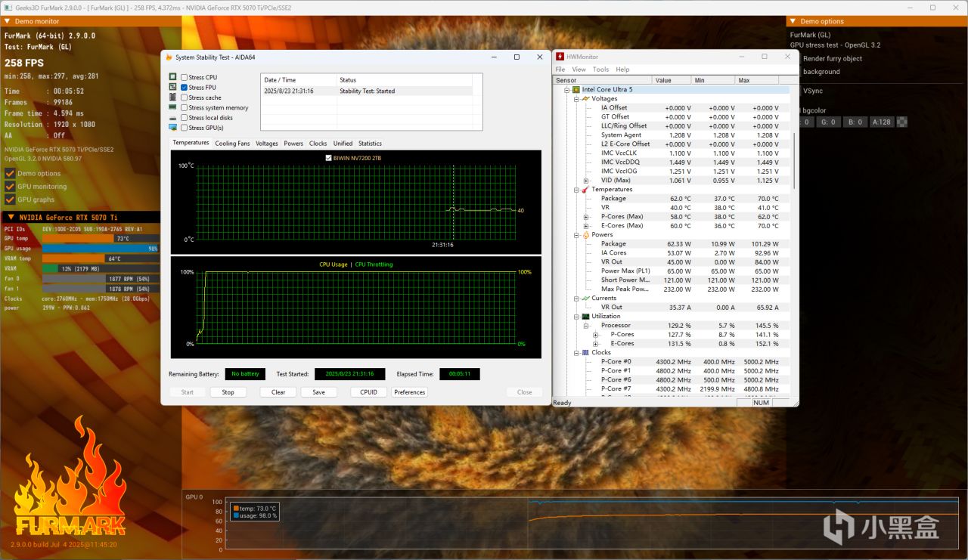Expand the VID (Max) voltage entry
968x560 pixels.
[586, 181]
